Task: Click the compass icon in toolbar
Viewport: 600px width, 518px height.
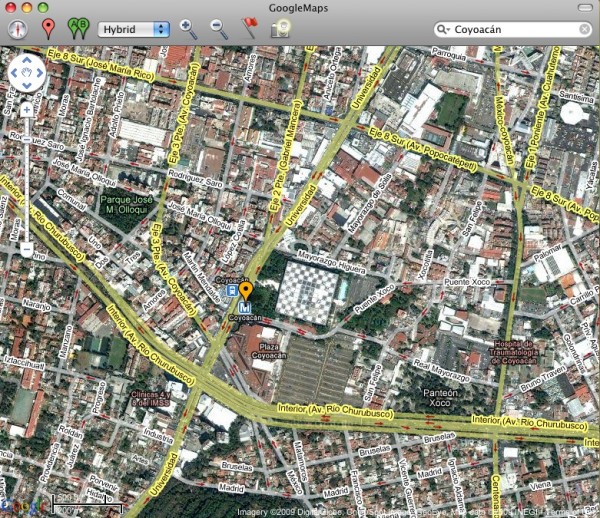Action: tap(18, 29)
